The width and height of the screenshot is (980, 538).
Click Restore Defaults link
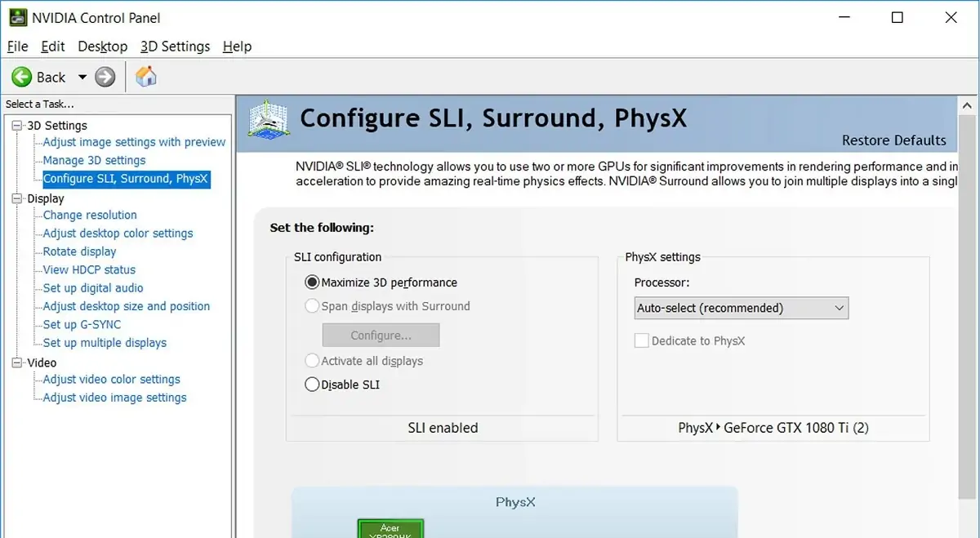[893, 140]
